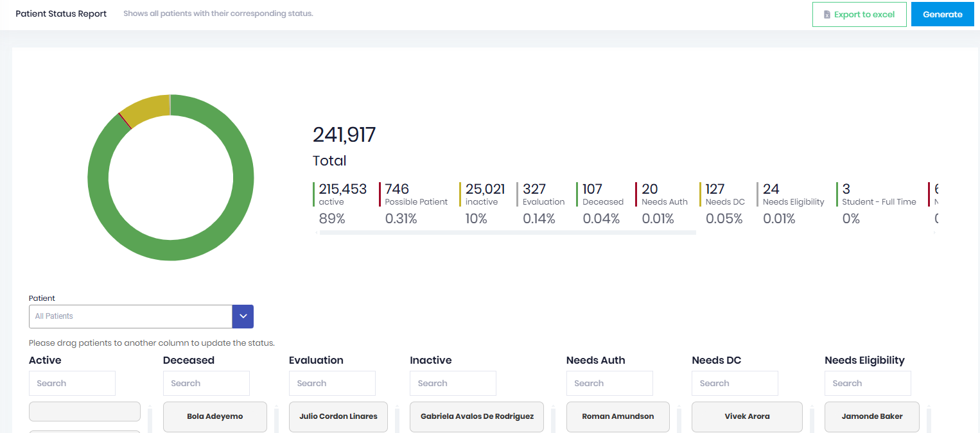980x433 pixels.
Task: Select Gabriela Avalos De Rodriguez in the Inactive column
Action: pyautogui.click(x=477, y=416)
